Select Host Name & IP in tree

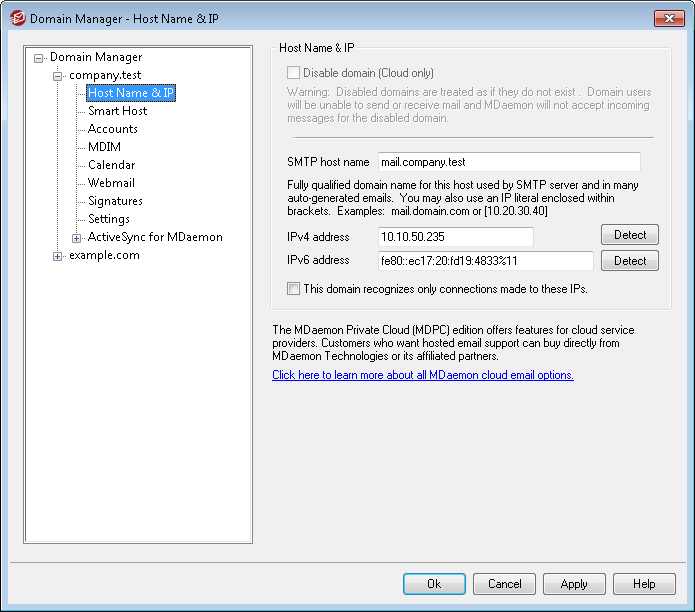pos(131,93)
